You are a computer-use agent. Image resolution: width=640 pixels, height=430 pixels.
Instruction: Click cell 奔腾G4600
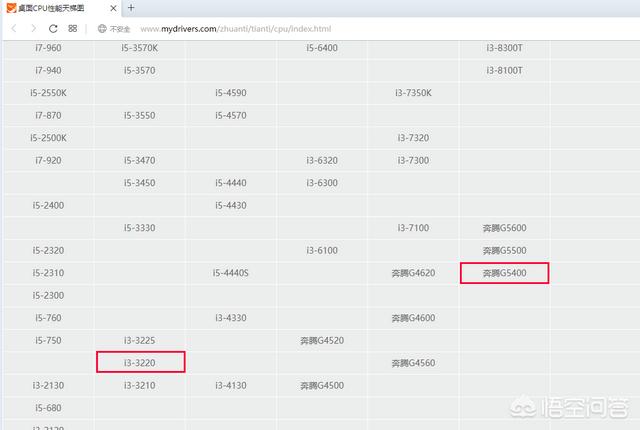pos(413,318)
